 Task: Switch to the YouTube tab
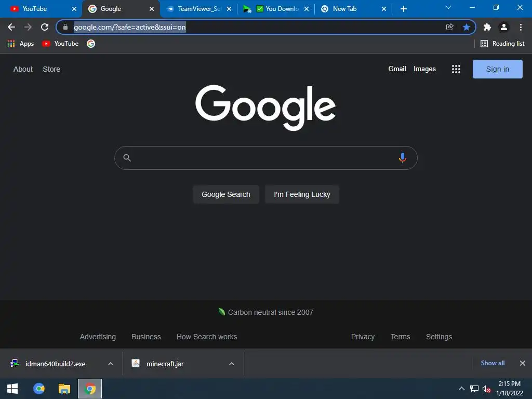tap(42, 9)
